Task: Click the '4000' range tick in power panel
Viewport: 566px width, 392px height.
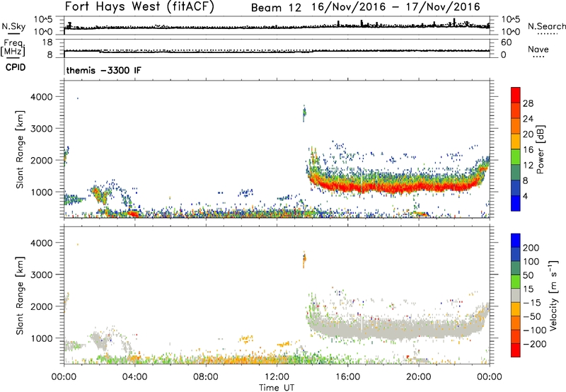Action: click(41, 97)
